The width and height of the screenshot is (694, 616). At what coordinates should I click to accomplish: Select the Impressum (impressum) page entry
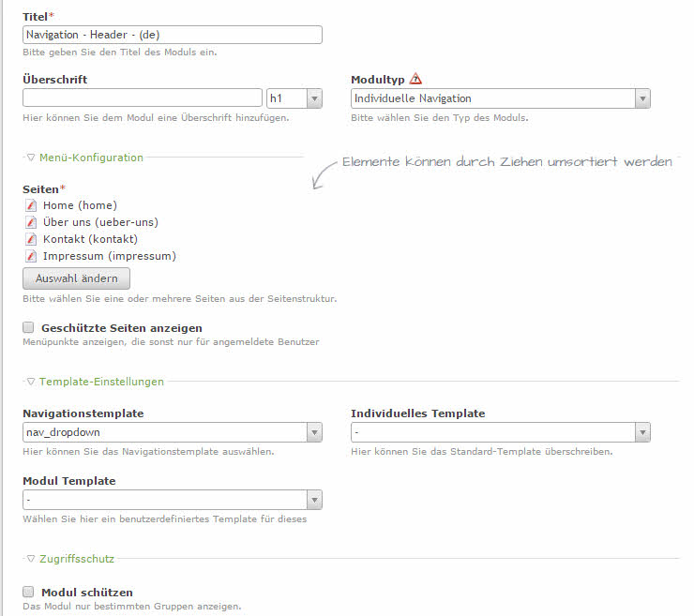pyautogui.click(x=109, y=256)
